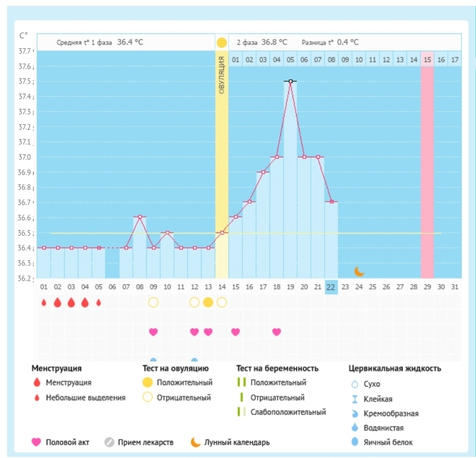Screen dimensions: 476x458
Task: Click the 'Прием лекарств' legend icon
Action: 109,442
